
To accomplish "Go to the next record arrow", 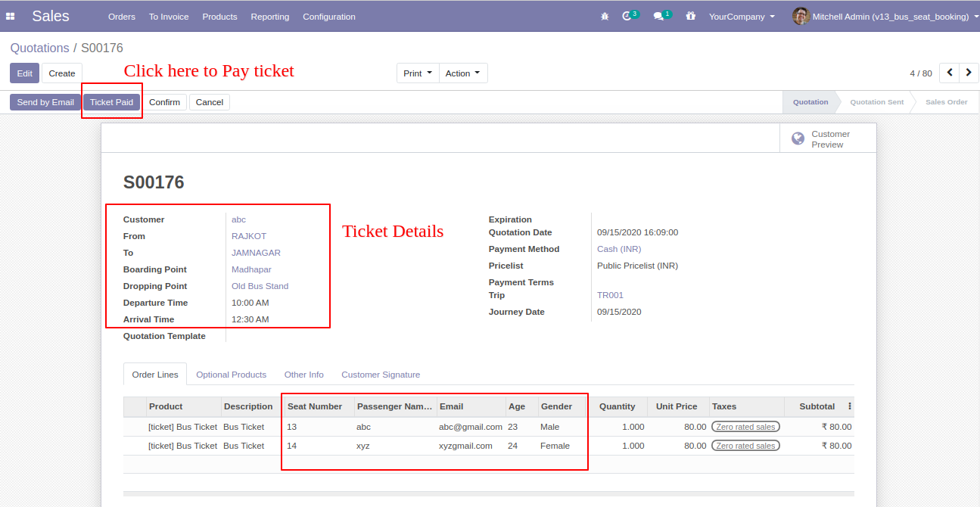I will tap(969, 73).
